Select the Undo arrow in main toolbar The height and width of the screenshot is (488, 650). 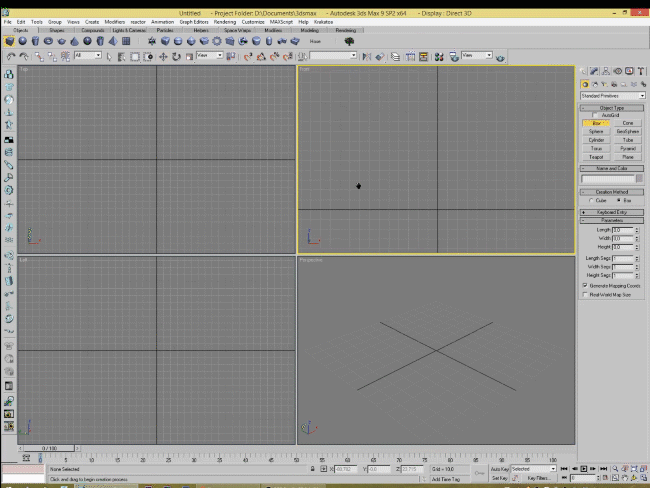point(10,56)
